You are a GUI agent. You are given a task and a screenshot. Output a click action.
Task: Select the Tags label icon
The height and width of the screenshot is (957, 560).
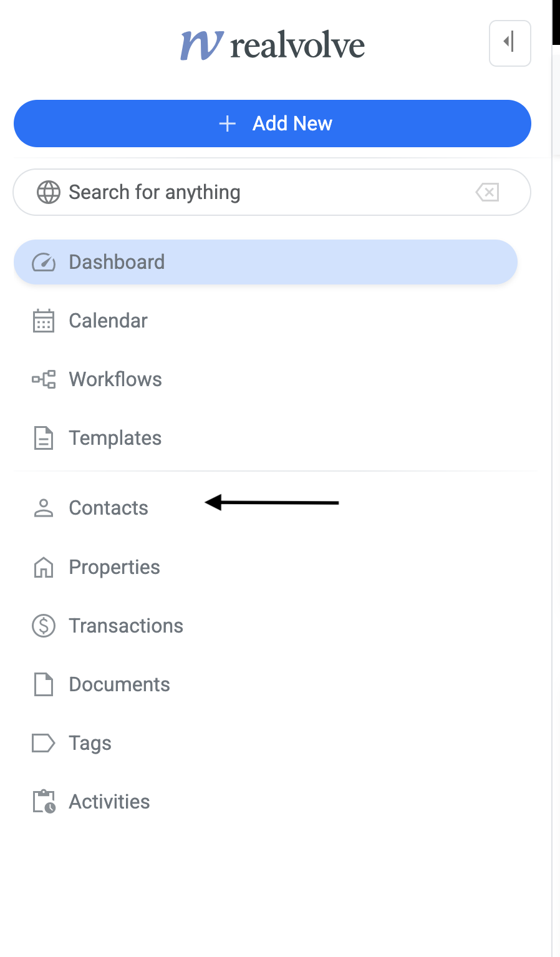pos(44,743)
